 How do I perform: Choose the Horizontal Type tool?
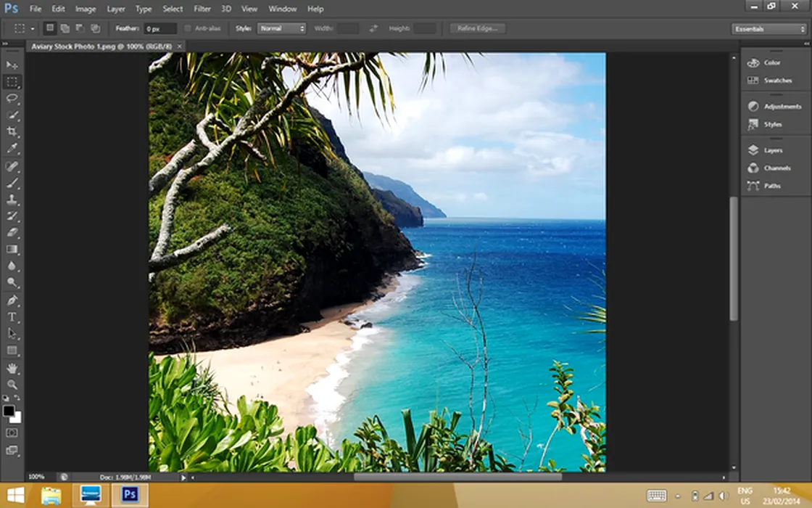pyautogui.click(x=12, y=317)
